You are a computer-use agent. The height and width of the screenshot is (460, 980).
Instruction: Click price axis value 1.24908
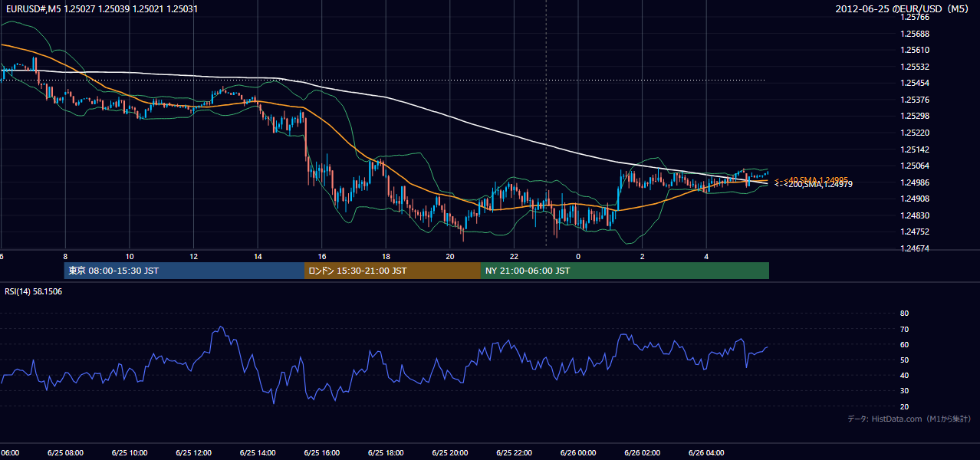[914, 199]
